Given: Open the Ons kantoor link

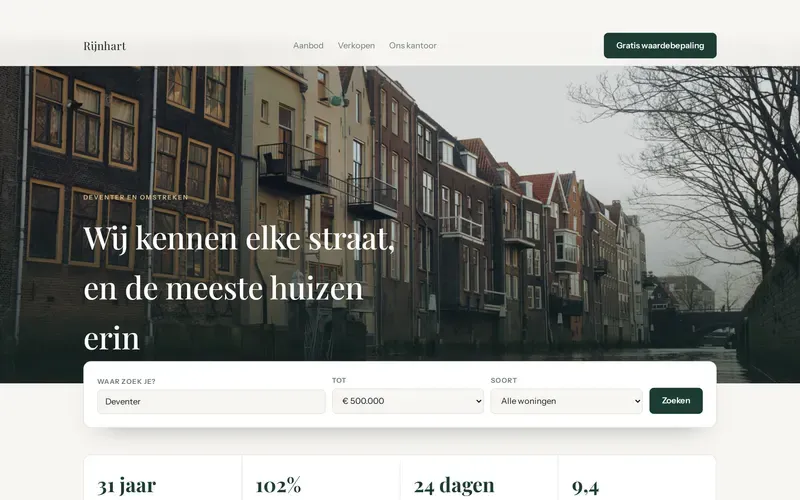Looking at the screenshot, I should (x=413, y=45).
